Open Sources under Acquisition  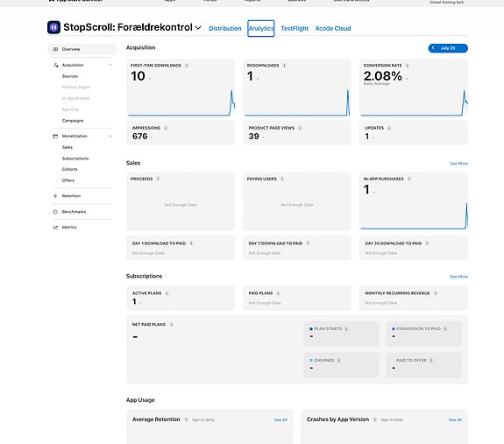(x=70, y=76)
